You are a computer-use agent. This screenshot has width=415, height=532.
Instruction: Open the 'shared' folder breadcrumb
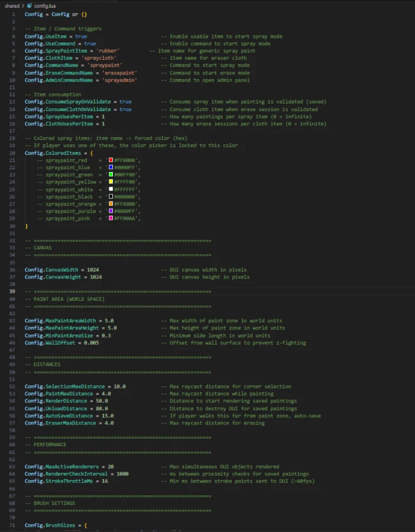[12, 6]
